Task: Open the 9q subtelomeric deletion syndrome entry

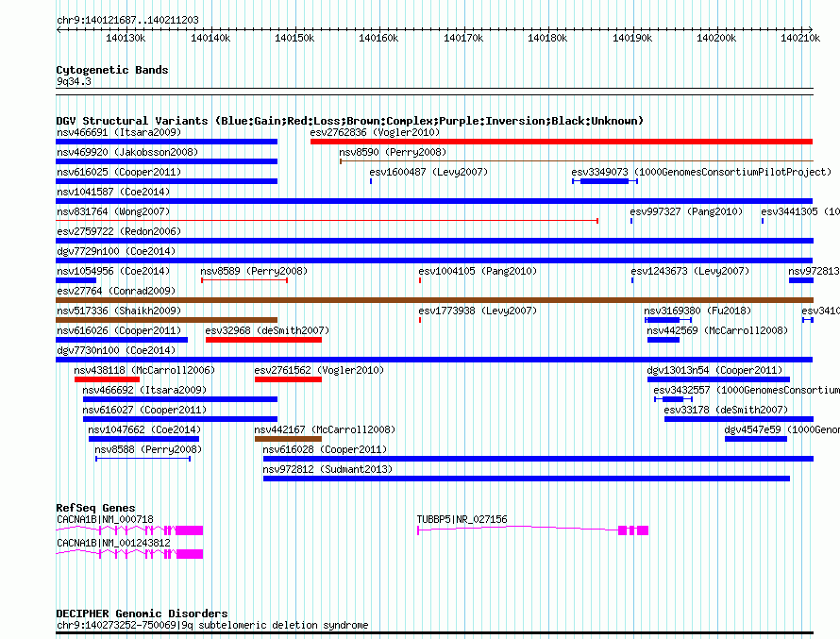Action: click(212, 625)
